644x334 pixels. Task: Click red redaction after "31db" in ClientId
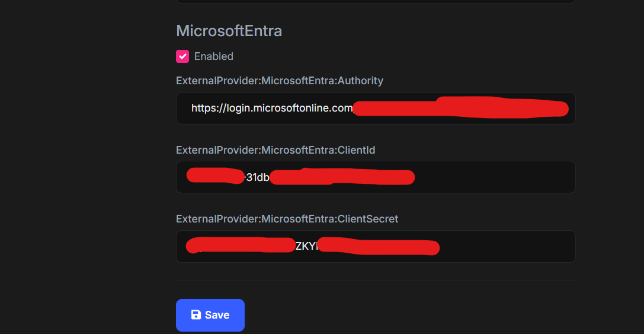[x=342, y=177]
